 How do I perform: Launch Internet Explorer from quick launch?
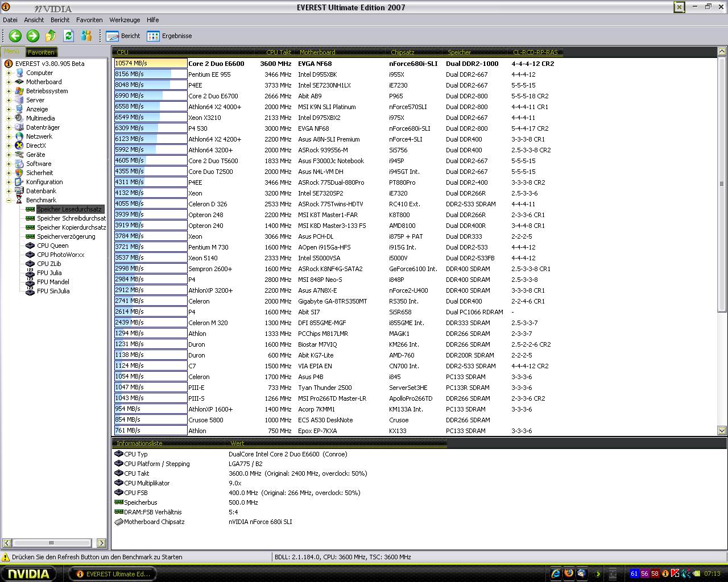click(556, 573)
